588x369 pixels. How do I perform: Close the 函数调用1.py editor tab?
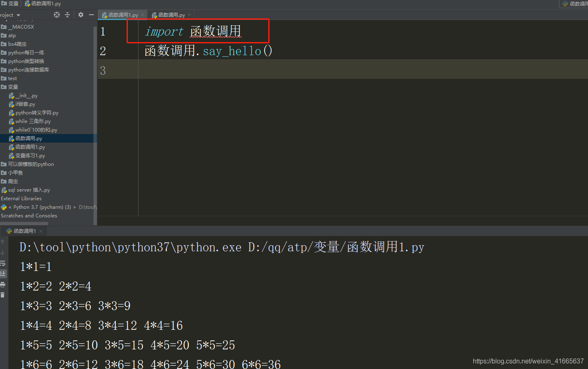pyautogui.click(x=143, y=15)
